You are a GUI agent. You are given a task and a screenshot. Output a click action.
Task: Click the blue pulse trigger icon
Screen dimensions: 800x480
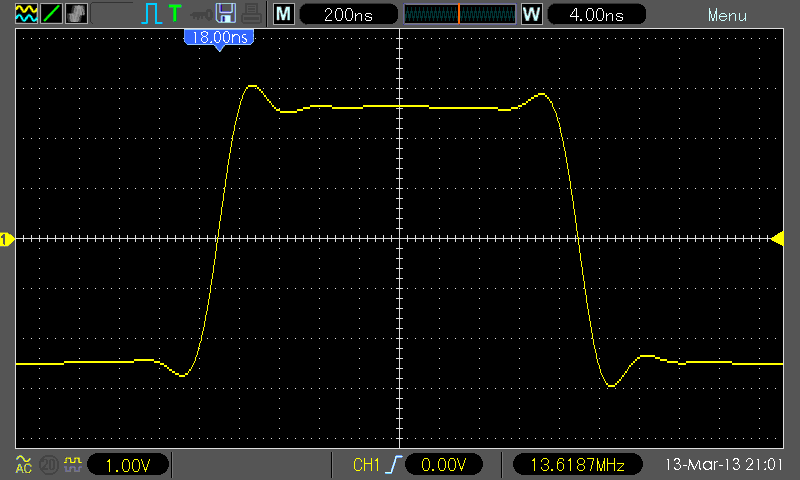click(151, 14)
